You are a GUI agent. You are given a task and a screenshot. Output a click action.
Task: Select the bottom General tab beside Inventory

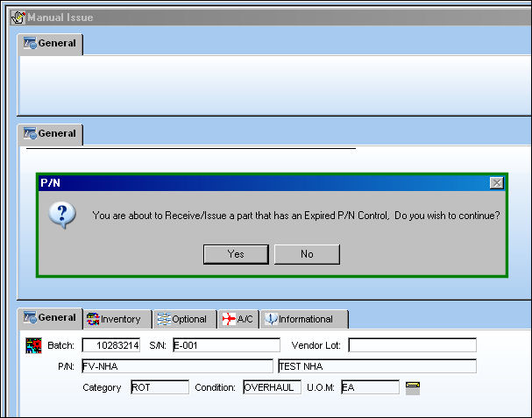[x=50, y=318]
